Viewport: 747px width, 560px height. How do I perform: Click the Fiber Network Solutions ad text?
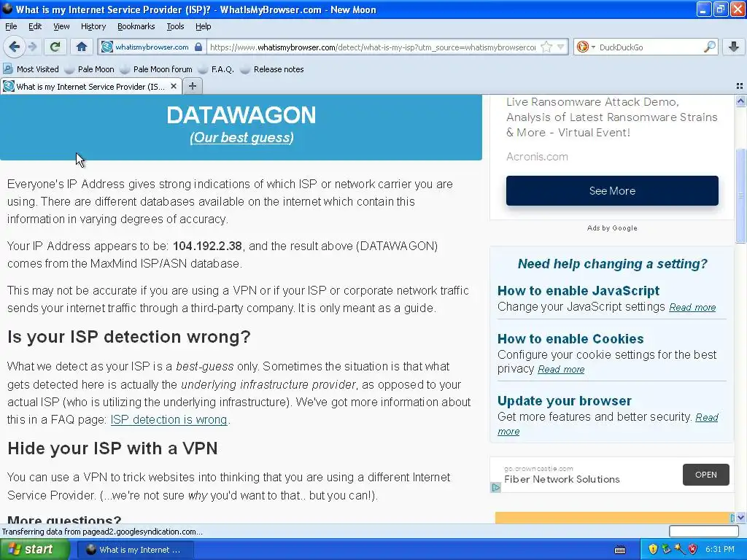point(562,479)
